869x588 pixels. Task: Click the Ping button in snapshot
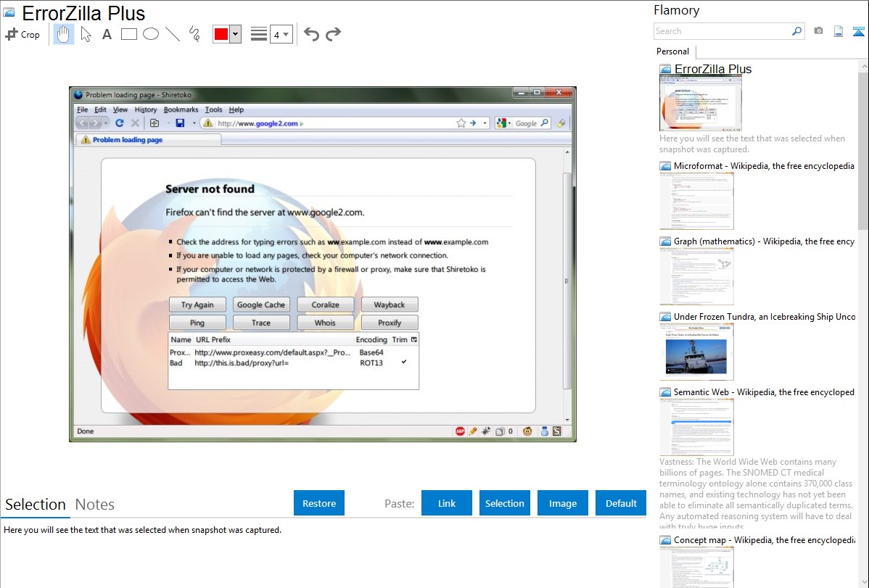click(197, 323)
